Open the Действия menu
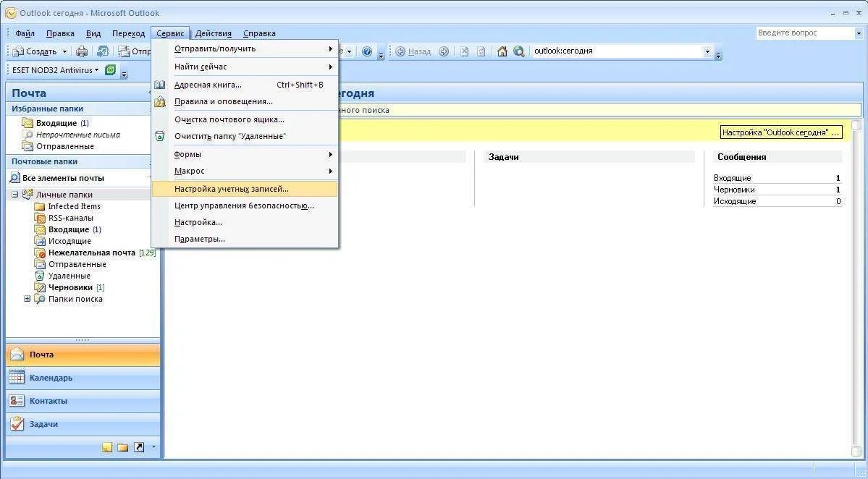The image size is (868, 479). 214,33
